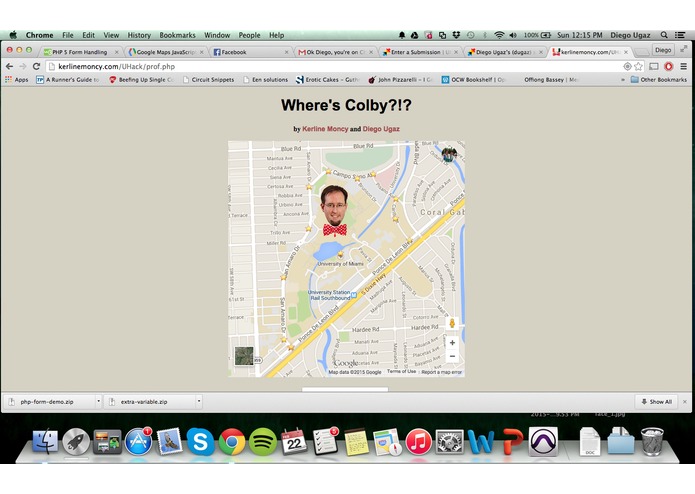
Task: Open Spotlight search magnifier
Action: point(664,35)
